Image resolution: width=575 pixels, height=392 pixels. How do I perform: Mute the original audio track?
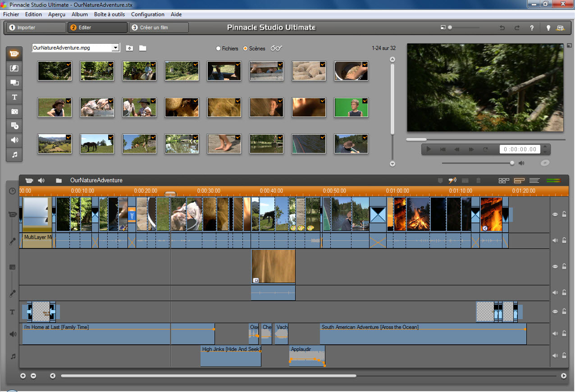click(x=556, y=240)
